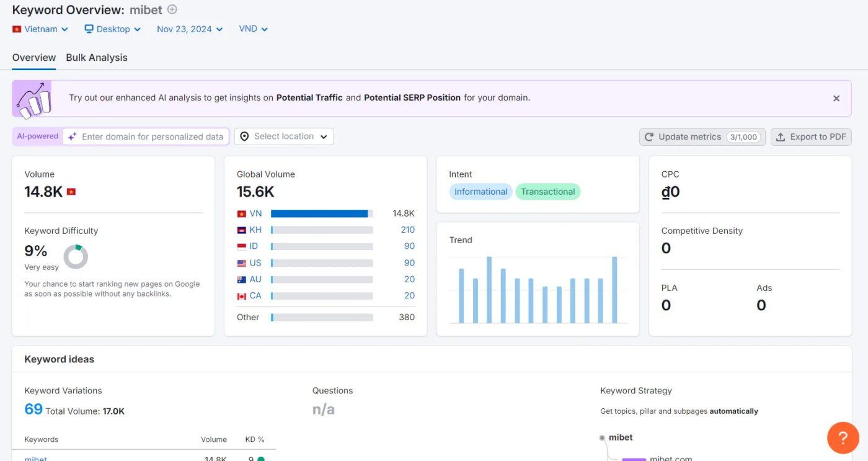Open the AU country link in Global Volume

[x=255, y=279]
